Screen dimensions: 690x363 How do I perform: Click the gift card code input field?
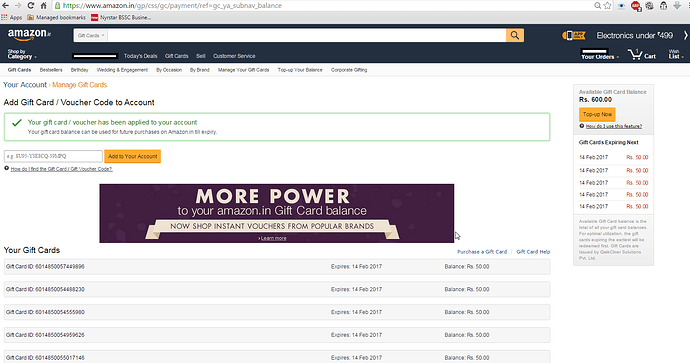[53, 156]
